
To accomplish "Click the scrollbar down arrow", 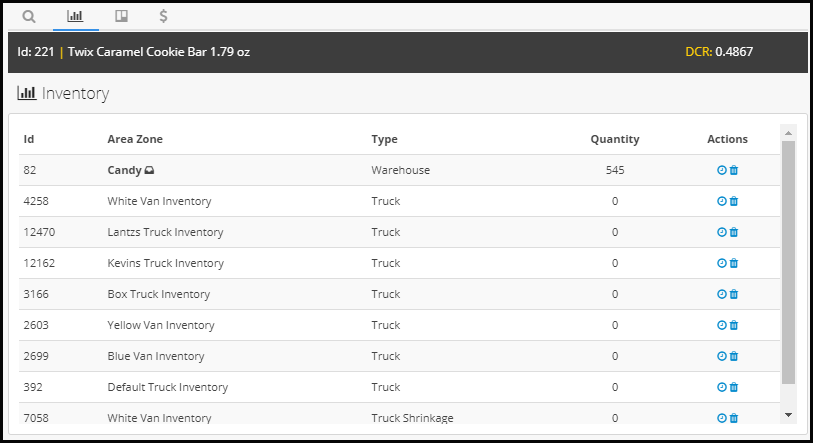I will tap(788, 415).
